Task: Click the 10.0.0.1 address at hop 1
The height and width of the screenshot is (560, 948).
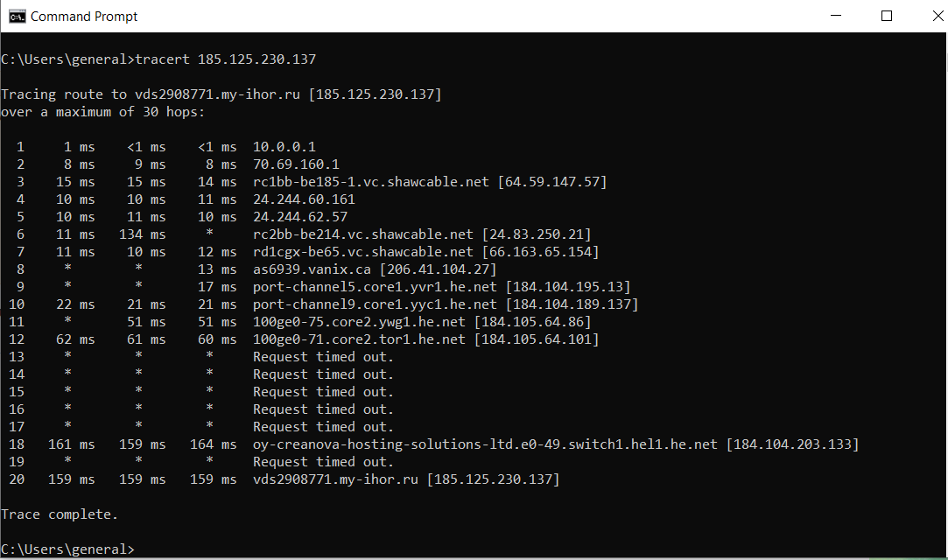Action: coord(284,147)
